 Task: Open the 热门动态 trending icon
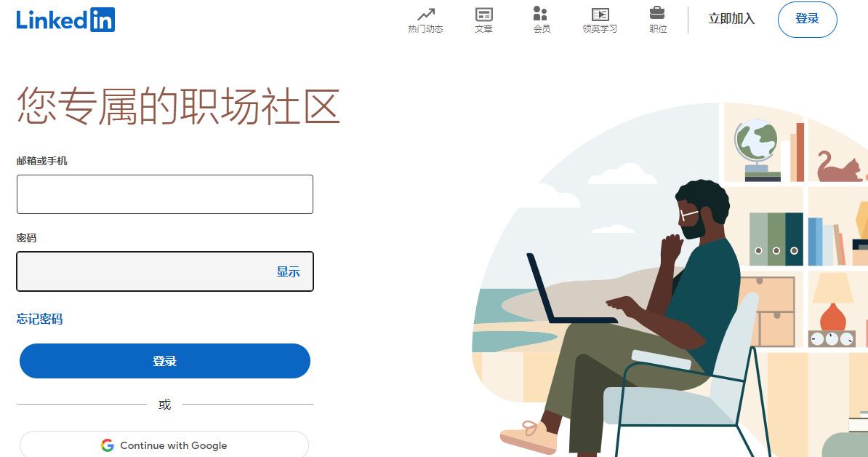[x=426, y=14]
